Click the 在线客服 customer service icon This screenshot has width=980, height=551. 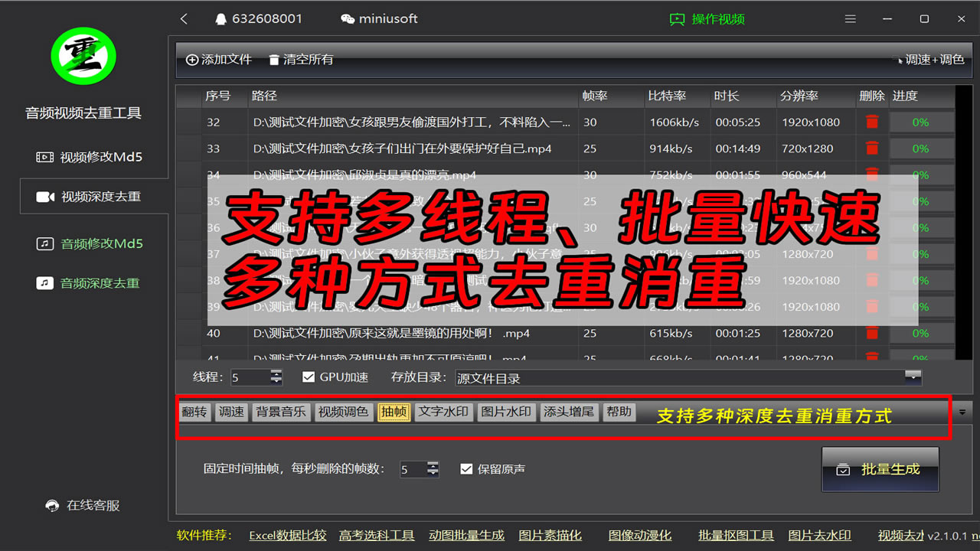tap(52, 505)
